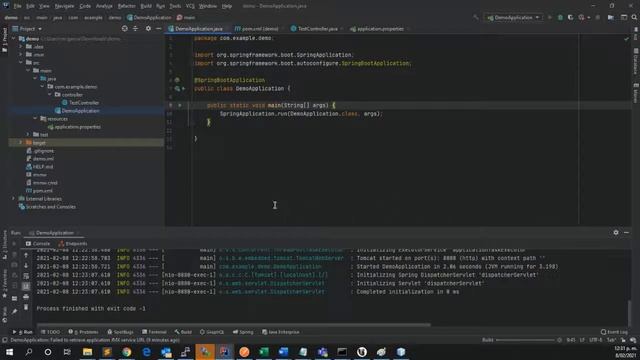Open the Terminal tool window button
Screen dimensions: 640x360
click(x=154, y=332)
